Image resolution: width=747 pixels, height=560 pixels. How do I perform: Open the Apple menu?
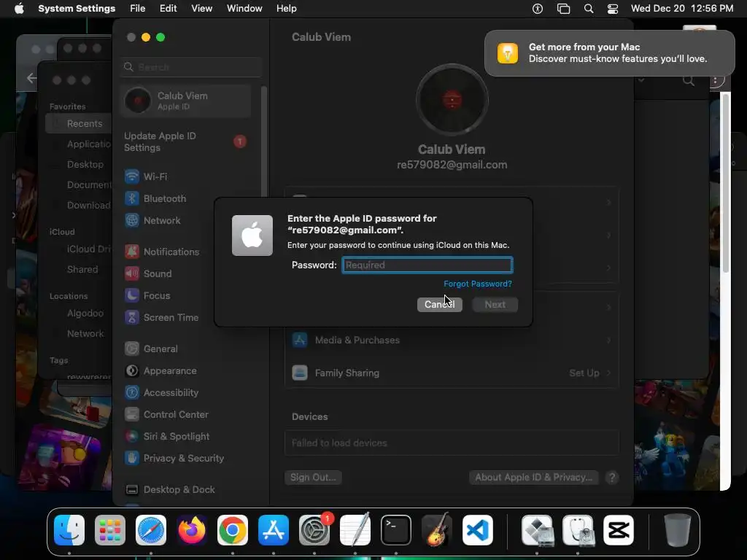pos(19,9)
